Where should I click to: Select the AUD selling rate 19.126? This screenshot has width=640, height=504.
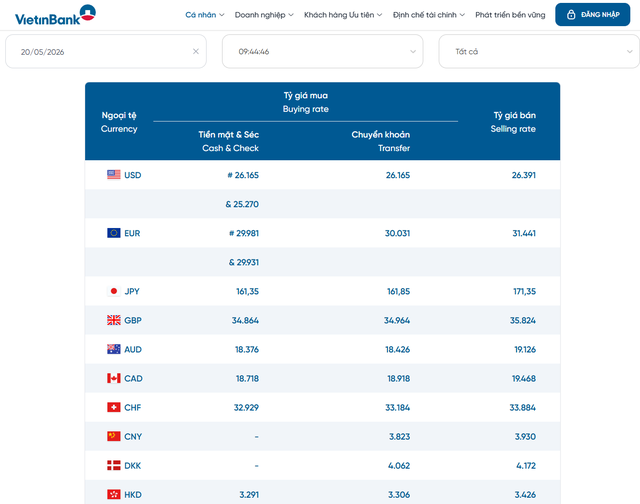[525, 349]
